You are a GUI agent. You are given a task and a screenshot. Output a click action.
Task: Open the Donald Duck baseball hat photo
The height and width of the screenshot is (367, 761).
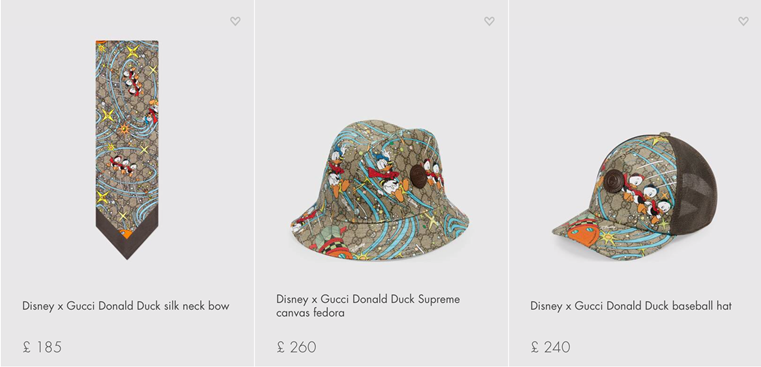(635, 196)
